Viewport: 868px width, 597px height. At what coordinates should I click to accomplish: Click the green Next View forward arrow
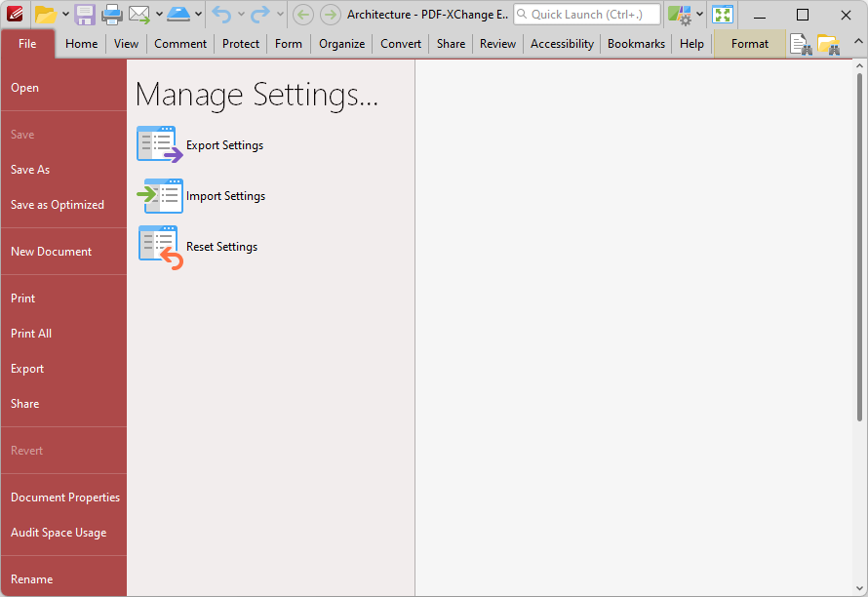(x=331, y=15)
